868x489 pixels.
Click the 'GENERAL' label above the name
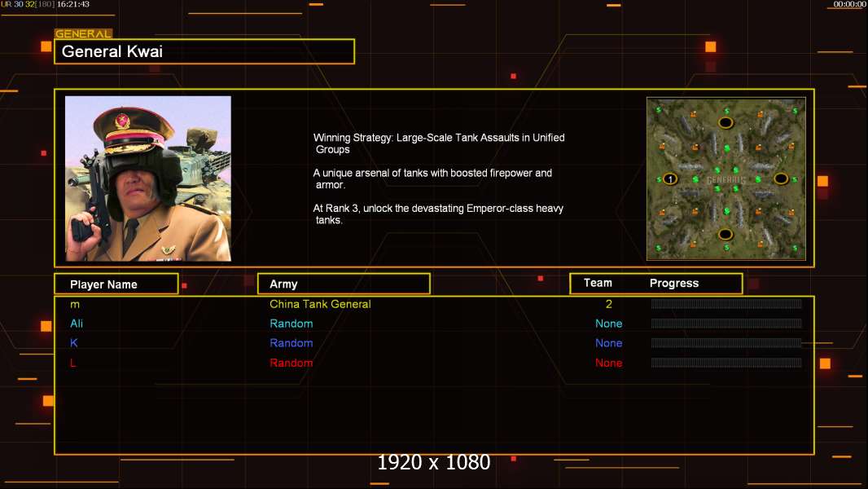tap(84, 33)
